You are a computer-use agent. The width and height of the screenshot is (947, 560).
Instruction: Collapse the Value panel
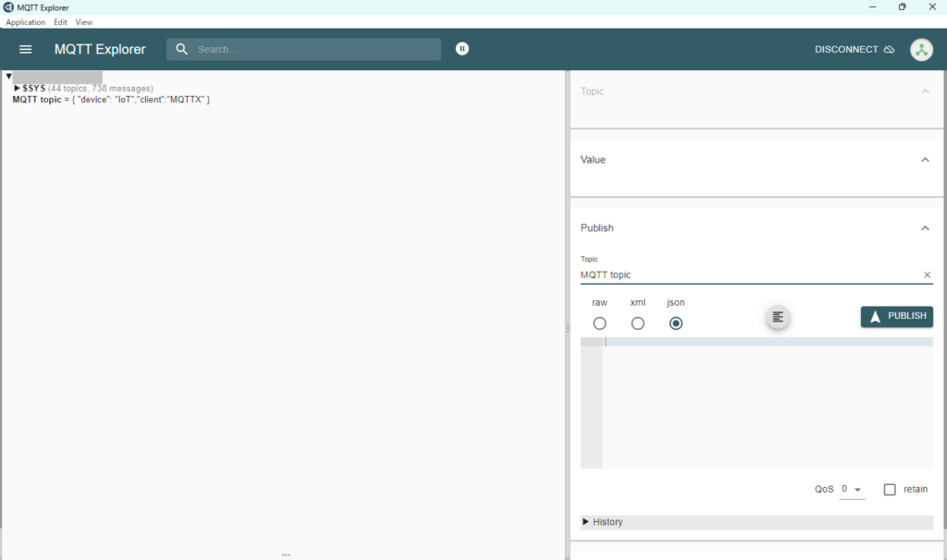[925, 160]
